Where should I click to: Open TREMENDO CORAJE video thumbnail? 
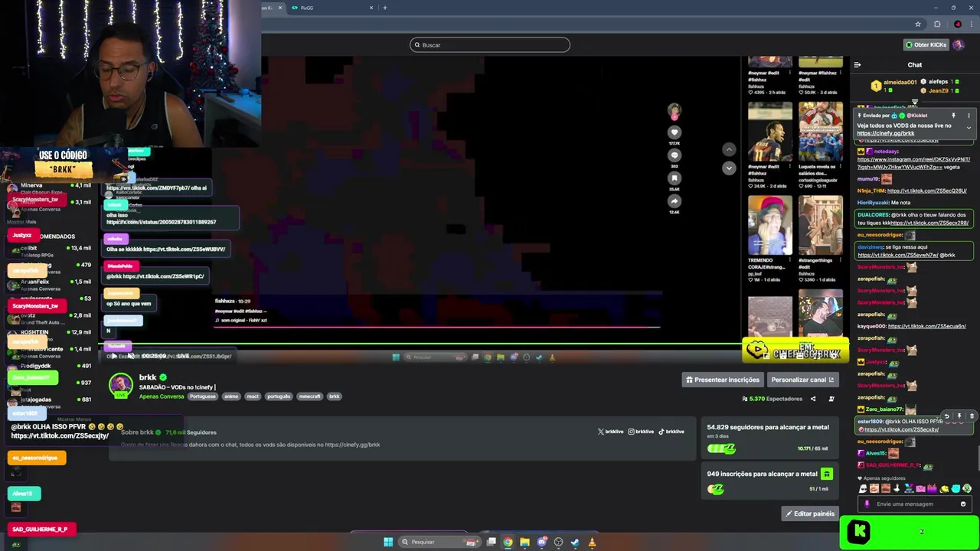[x=770, y=225]
